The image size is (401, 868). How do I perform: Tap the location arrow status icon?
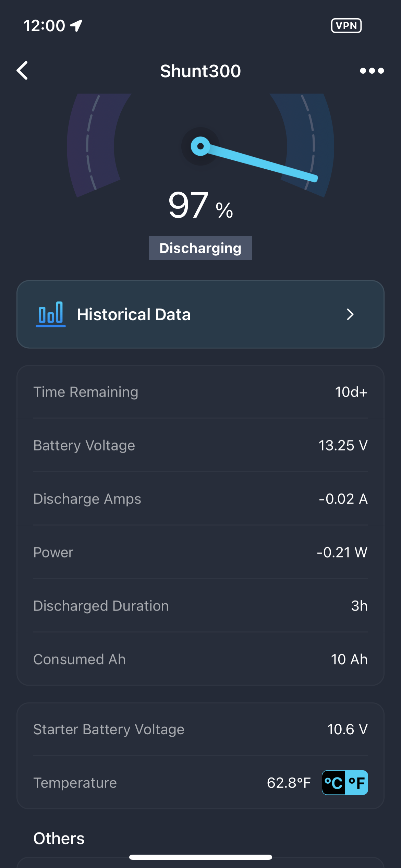click(x=76, y=25)
